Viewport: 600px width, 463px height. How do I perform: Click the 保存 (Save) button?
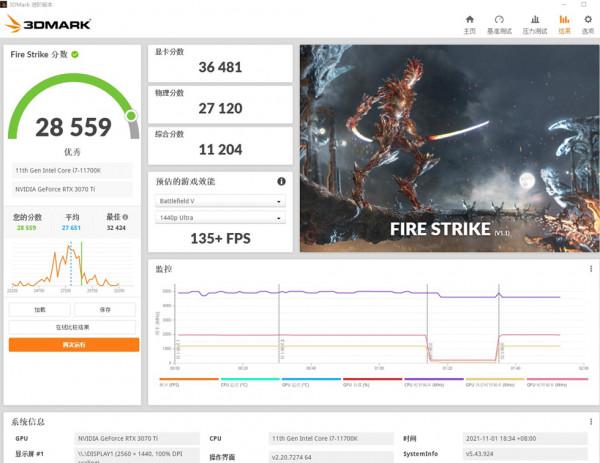(105, 310)
